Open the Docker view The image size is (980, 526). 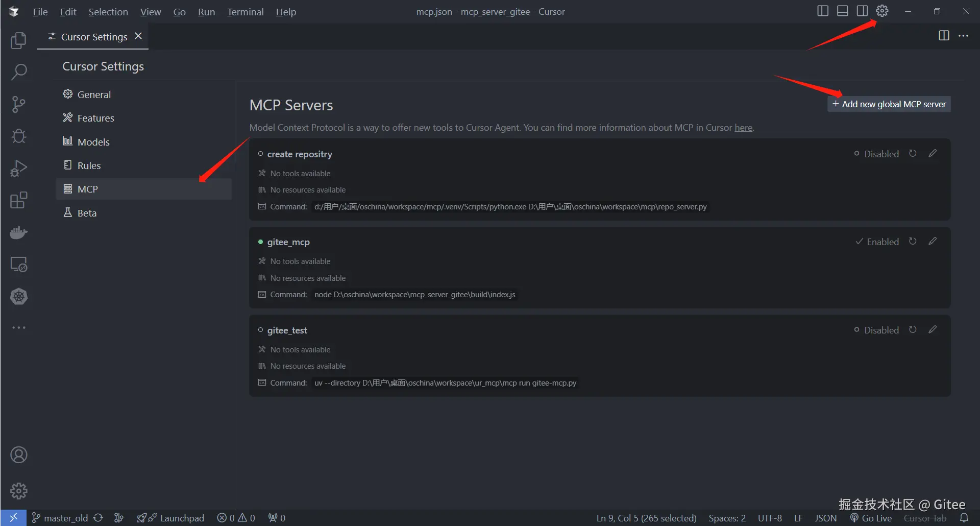tap(19, 232)
